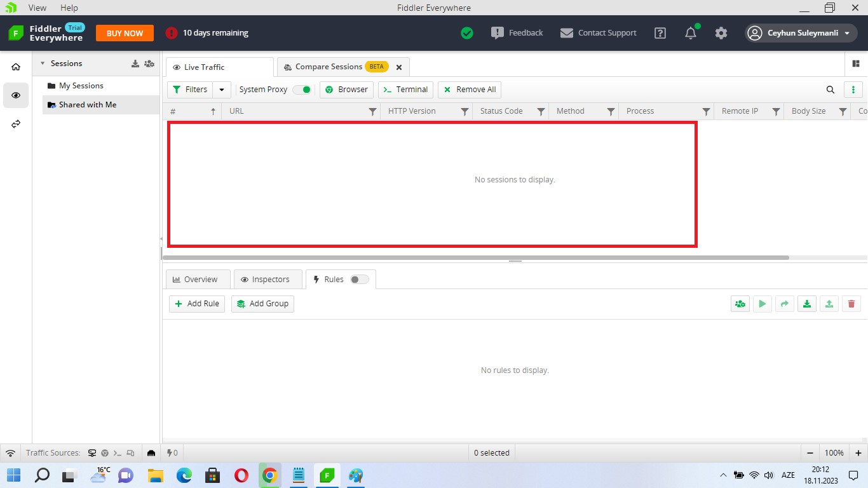
Task: Open settings via the gear icon
Action: click(x=721, y=33)
